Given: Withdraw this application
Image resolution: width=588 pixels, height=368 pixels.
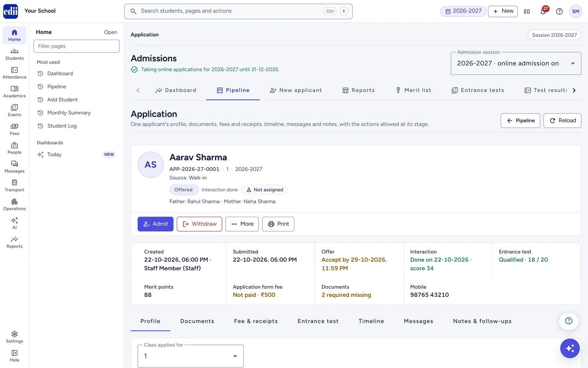Looking at the screenshot, I should [x=199, y=224].
